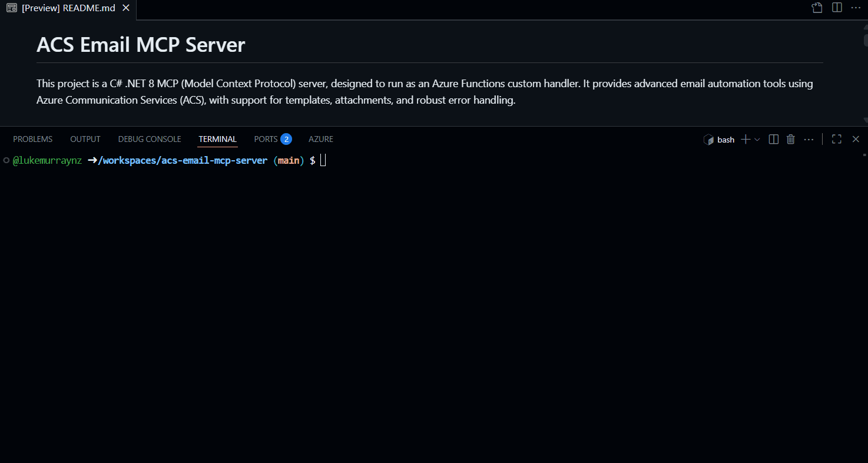This screenshot has width=868, height=463.
Task: Switch to the OUTPUT panel tab
Action: click(x=85, y=139)
